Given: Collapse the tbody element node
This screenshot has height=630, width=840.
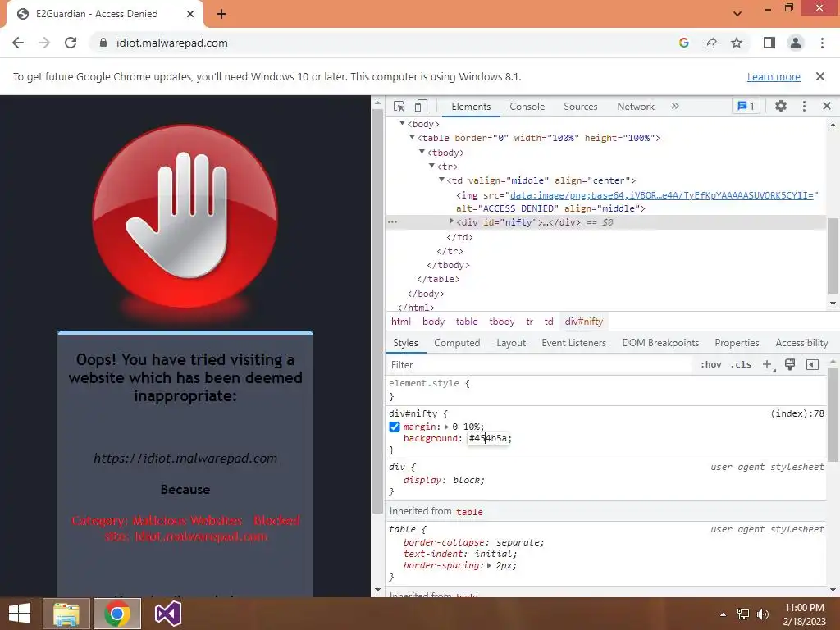Looking at the screenshot, I should [422, 152].
